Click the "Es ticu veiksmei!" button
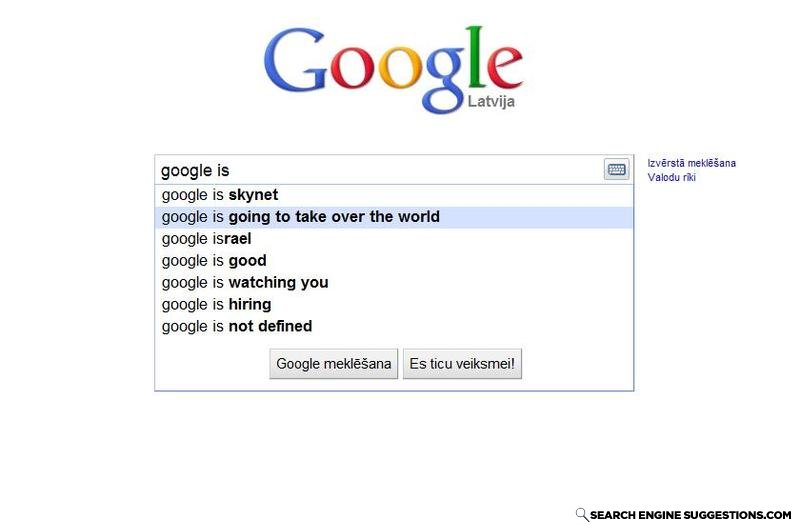 [462, 364]
